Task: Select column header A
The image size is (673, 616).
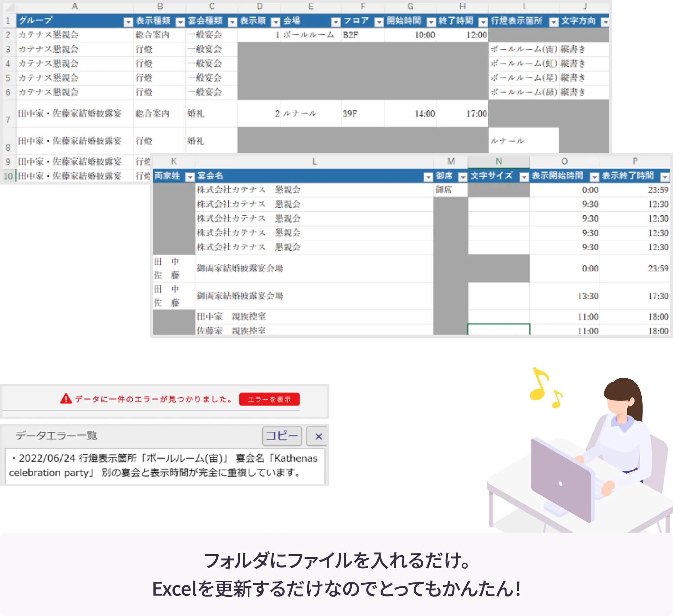Action: point(75,6)
